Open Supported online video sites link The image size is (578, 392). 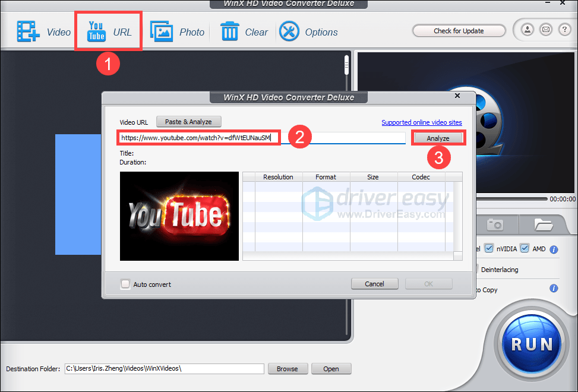[421, 122]
